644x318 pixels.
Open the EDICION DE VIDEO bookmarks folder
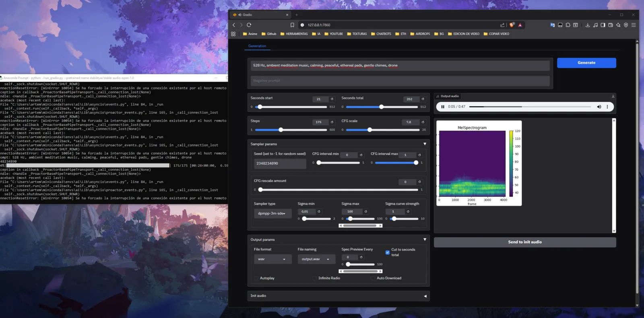(464, 34)
